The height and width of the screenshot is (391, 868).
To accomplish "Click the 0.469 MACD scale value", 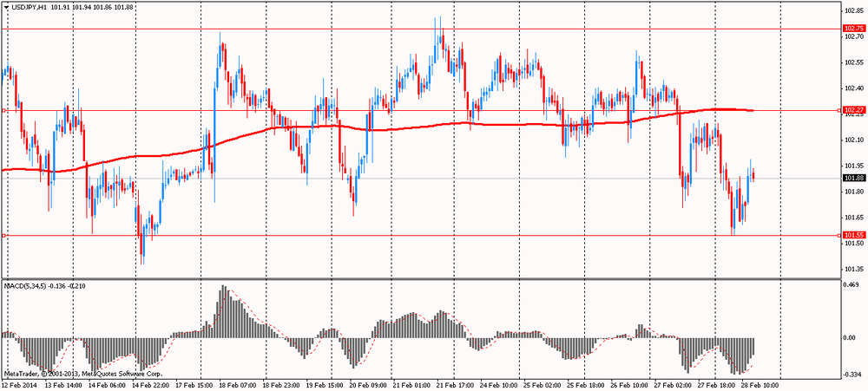I will [852, 284].
